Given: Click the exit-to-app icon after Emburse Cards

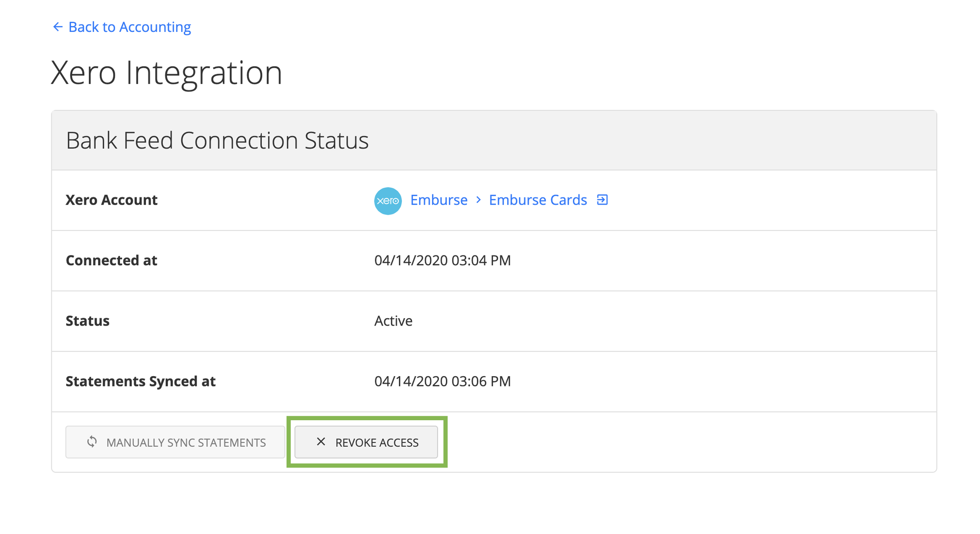Looking at the screenshot, I should [x=603, y=200].
